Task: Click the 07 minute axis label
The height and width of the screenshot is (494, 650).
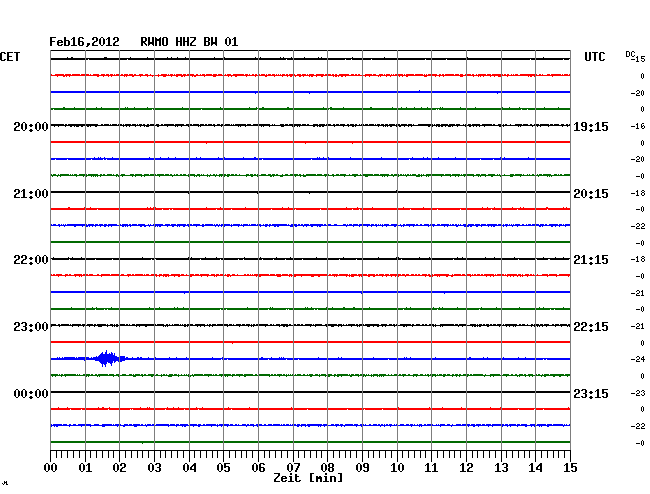Action: pyautogui.click(x=293, y=468)
